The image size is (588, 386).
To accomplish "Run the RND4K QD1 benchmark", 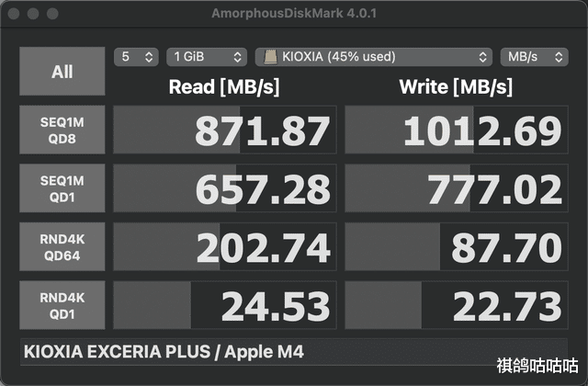I will (x=62, y=305).
